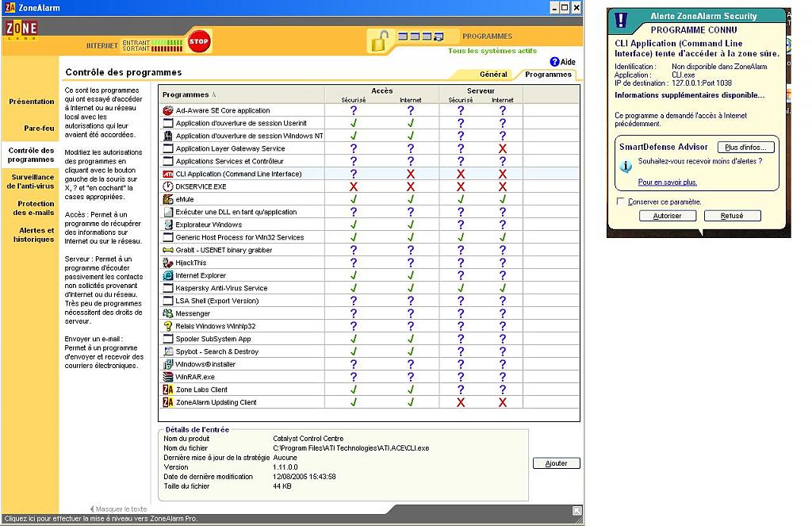Select the Spooler SubSystem App row
Screen dimensions: 812x526
[x=369, y=339]
